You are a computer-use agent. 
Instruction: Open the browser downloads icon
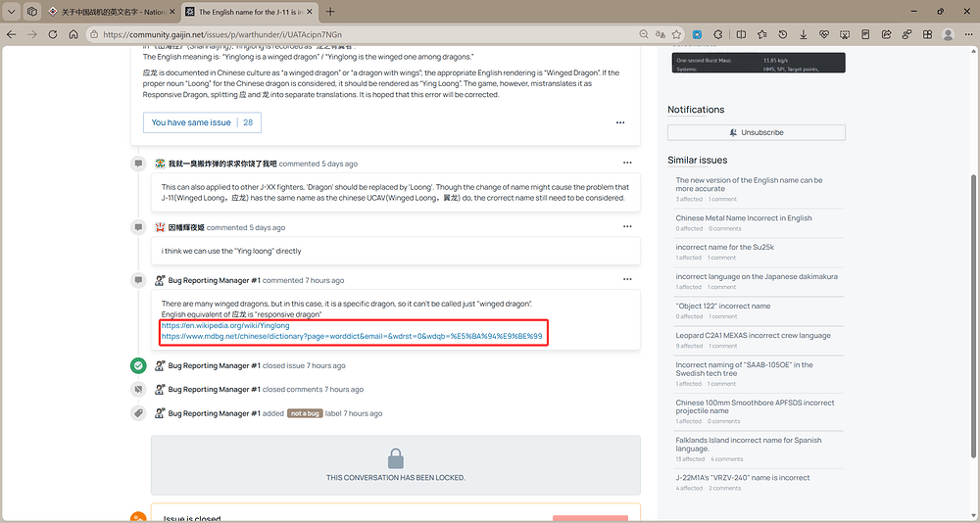pyautogui.click(x=804, y=34)
